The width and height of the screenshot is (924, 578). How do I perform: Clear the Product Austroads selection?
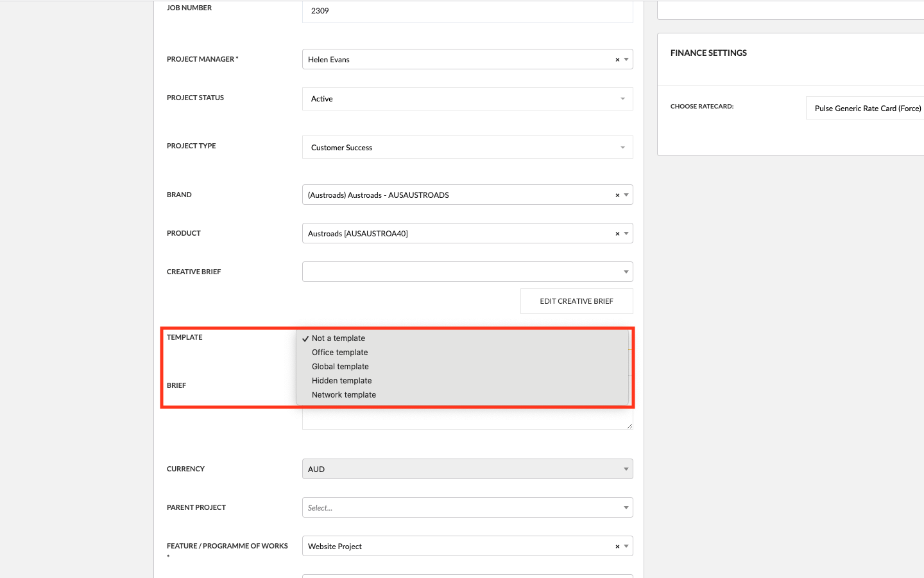pos(617,234)
